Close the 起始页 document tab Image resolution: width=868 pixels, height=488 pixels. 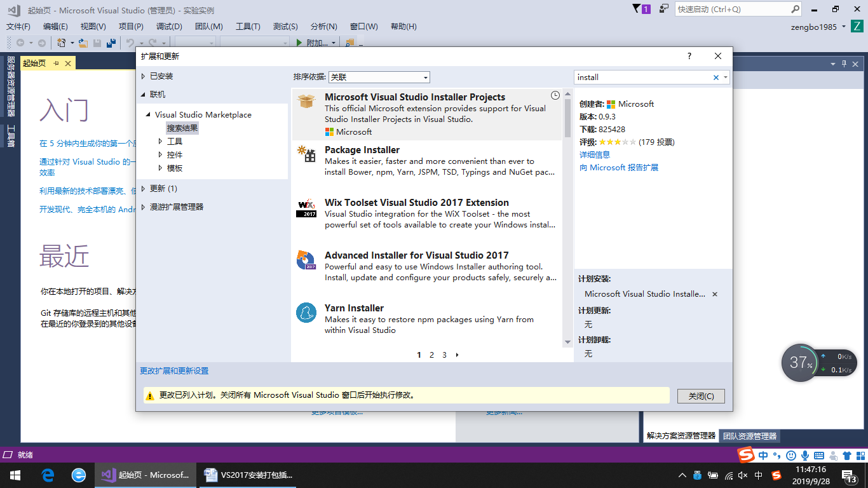tap(68, 64)
